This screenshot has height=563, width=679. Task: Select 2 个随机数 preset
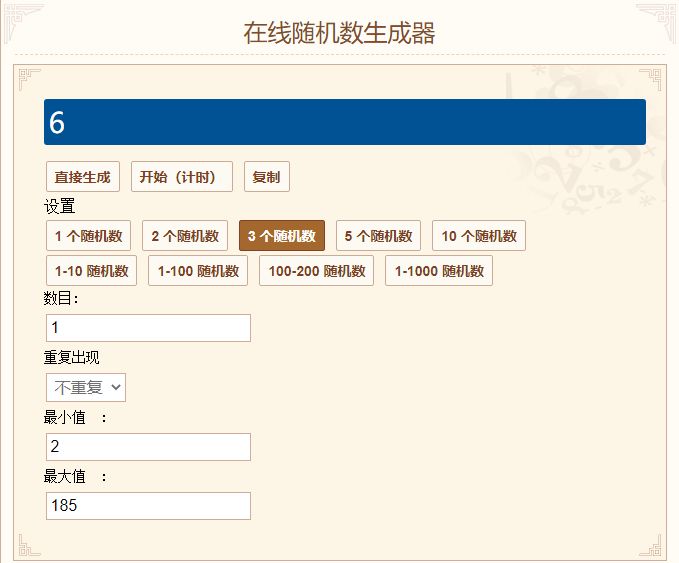click(x=185, y=236)
